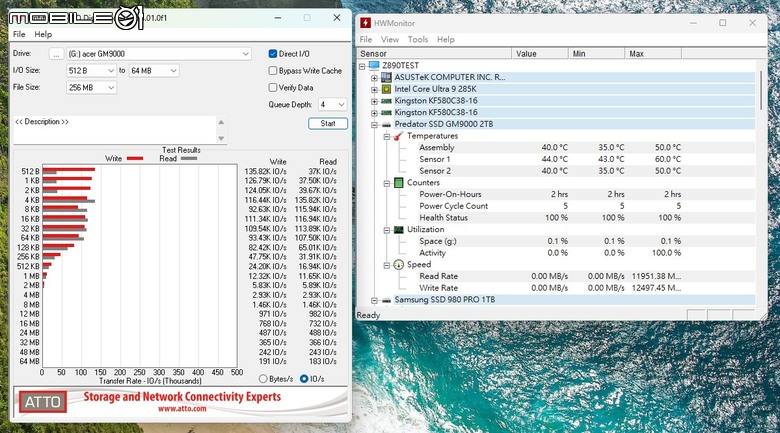Open the HWMonitor File menu
The height and width of the screenshot is (433, 780).
tap(366, 39)
